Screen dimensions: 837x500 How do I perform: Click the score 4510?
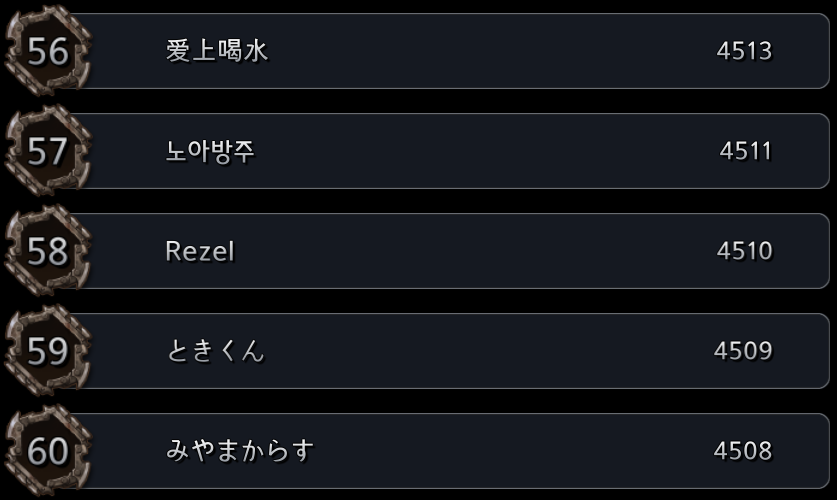(x=745, y=251)
